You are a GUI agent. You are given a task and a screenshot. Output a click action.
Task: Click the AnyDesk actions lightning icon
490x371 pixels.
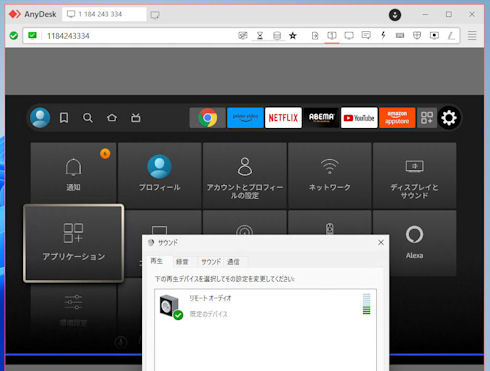(383, 35)
